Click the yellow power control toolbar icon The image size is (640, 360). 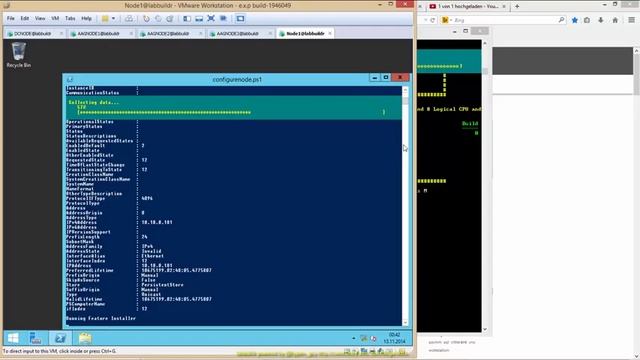click(105, 18)
